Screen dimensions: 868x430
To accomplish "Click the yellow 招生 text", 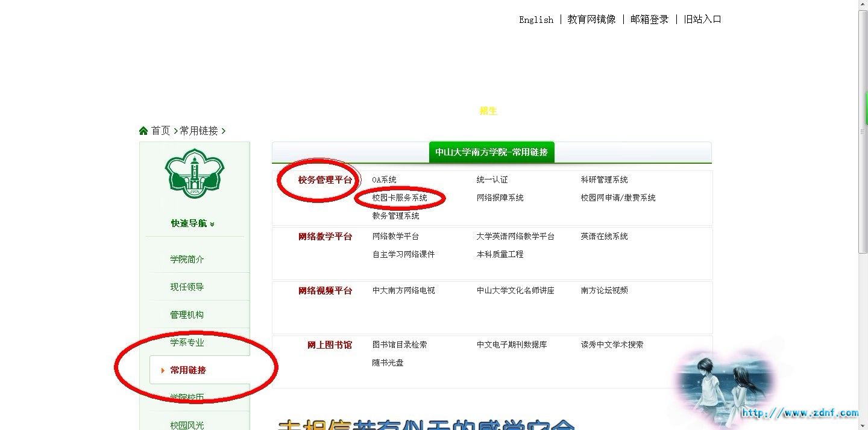I will coord(488,111).
